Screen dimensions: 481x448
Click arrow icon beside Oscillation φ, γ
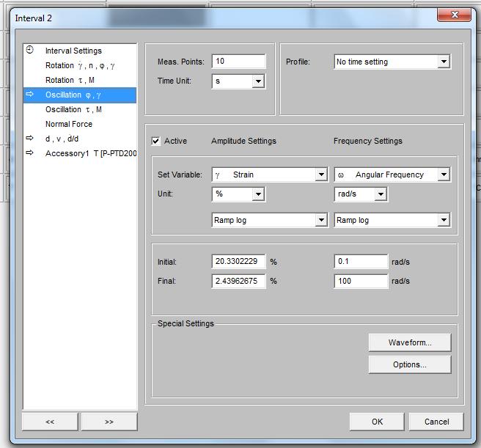(x=30, y=94)
